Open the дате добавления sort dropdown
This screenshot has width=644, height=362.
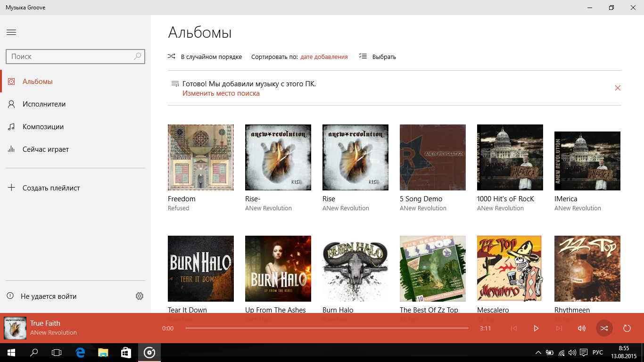pyautogui.click(x=324, y=57)
